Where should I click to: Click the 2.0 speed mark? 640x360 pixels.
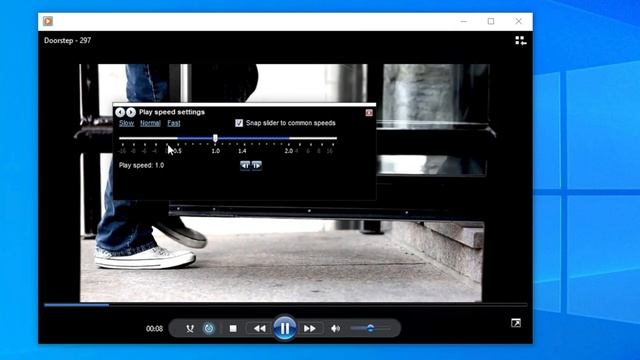pos(289,151)
